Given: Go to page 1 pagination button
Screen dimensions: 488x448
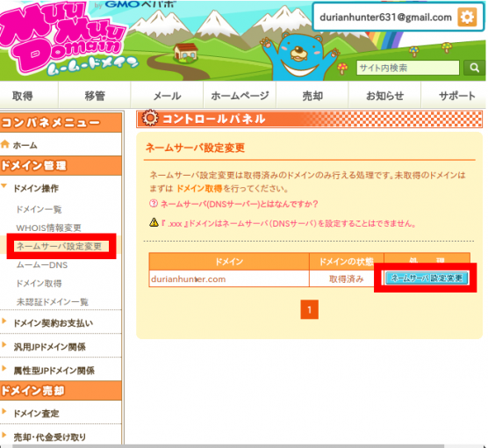Looking at the screenshot, I should (x=309, y=310).
